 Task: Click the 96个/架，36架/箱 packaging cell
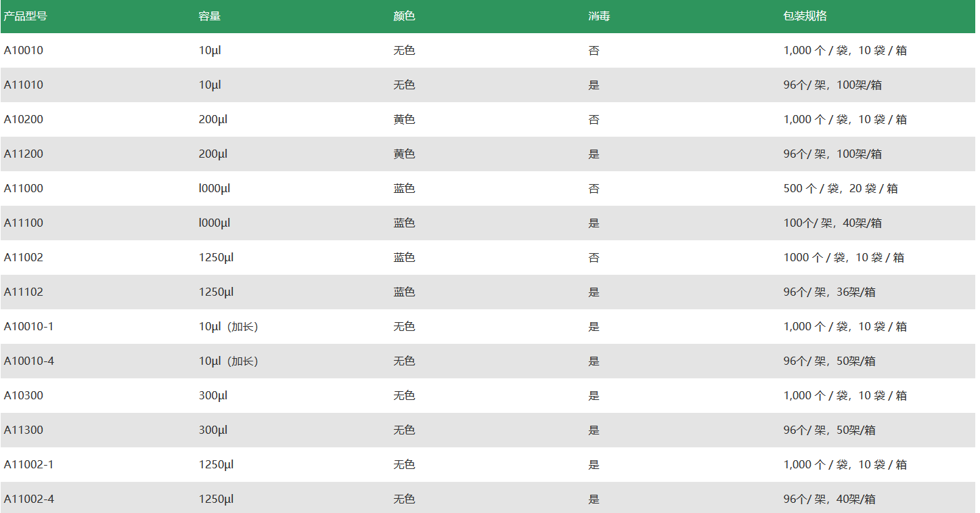(830, 292)
